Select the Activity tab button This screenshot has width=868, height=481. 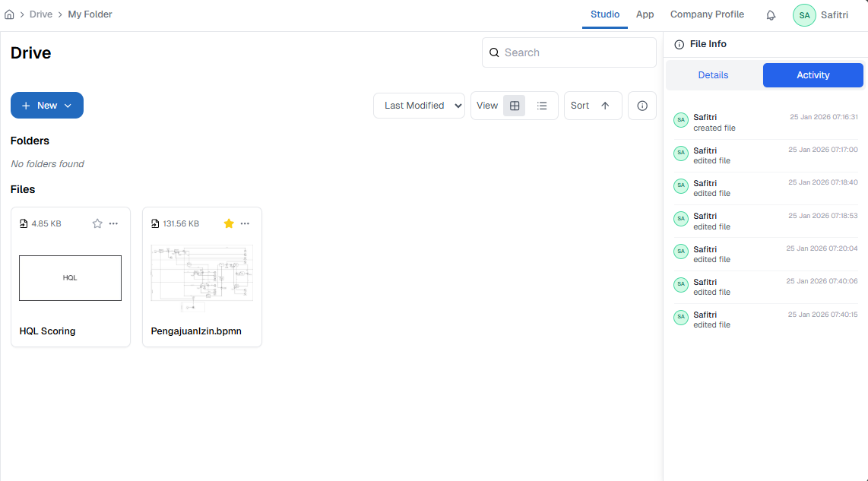point(813,75)
